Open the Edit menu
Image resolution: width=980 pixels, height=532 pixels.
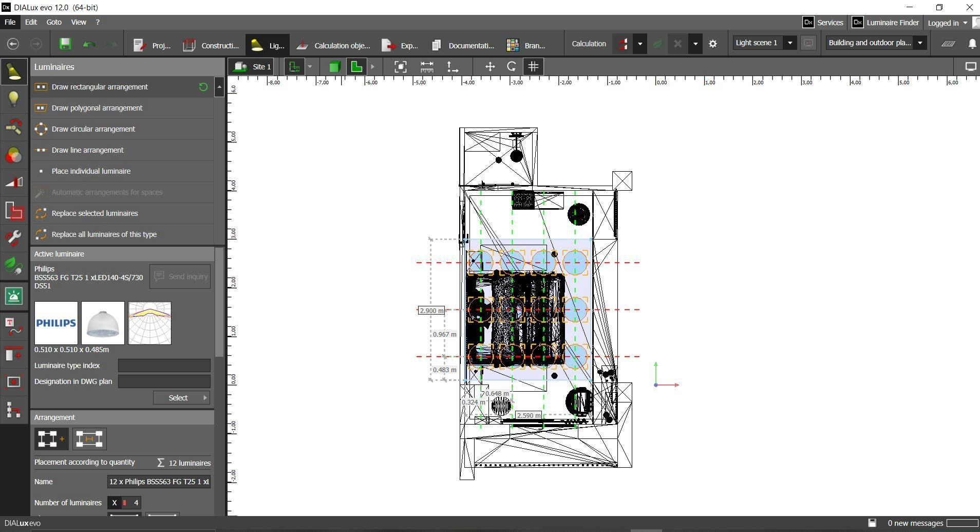coord(31,22)
